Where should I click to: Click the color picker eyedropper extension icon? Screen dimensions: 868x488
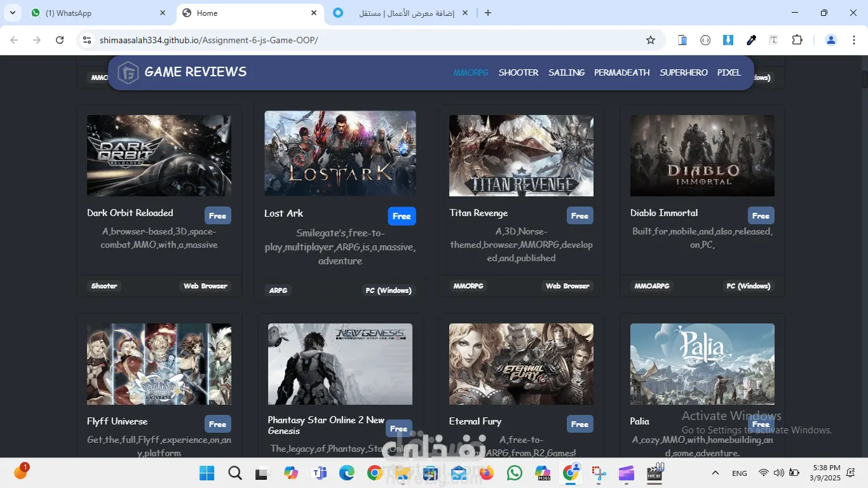[751, 40]
